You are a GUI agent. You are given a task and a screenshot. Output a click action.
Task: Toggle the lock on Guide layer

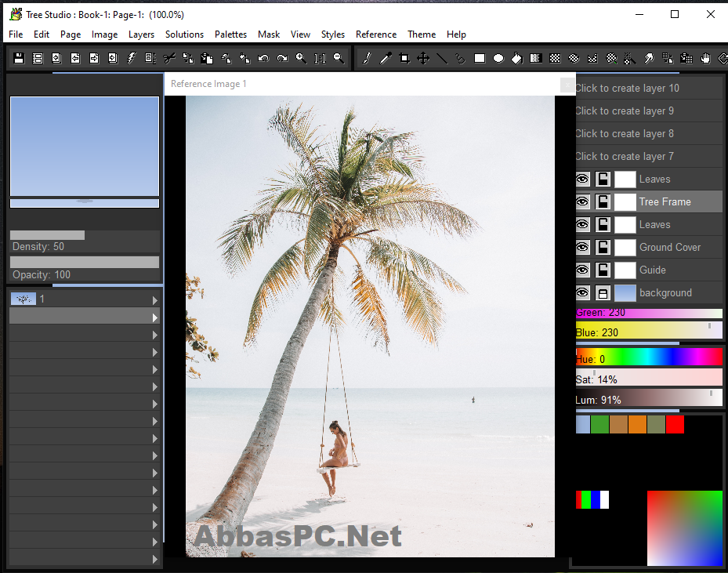click(x=603, y=270)
